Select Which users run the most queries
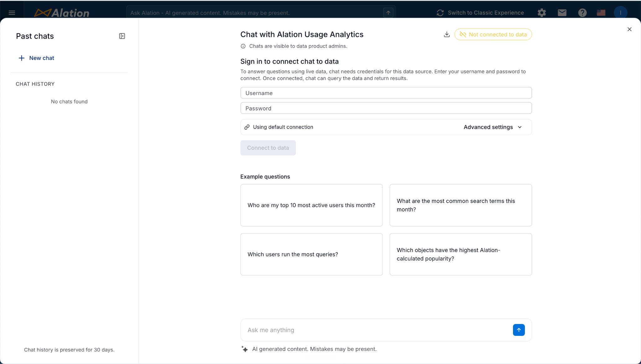Image resolution: width=641 pixels, height=364 pixels. coord(311,254)
